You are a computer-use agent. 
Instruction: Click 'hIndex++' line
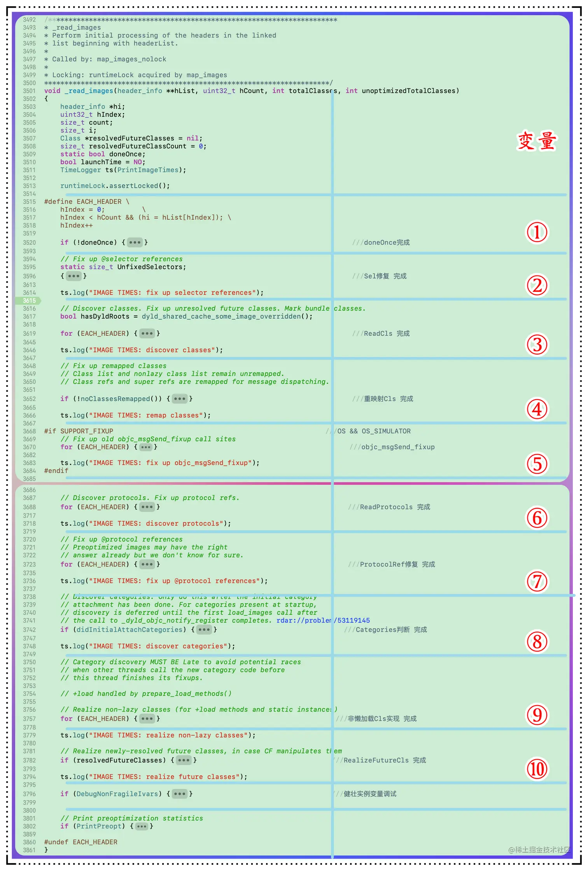tap(77, 225)
